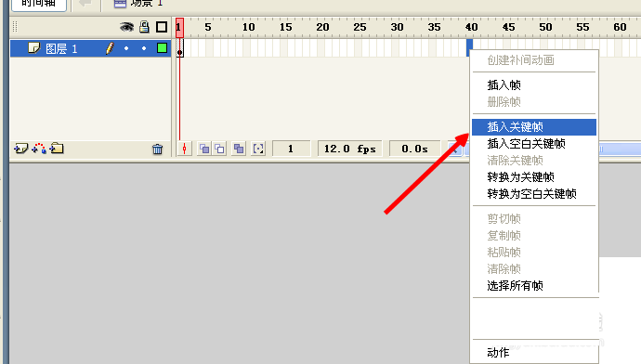Click the 删除帧 menu entry
The image size is (641, 364).
(534, 102)
